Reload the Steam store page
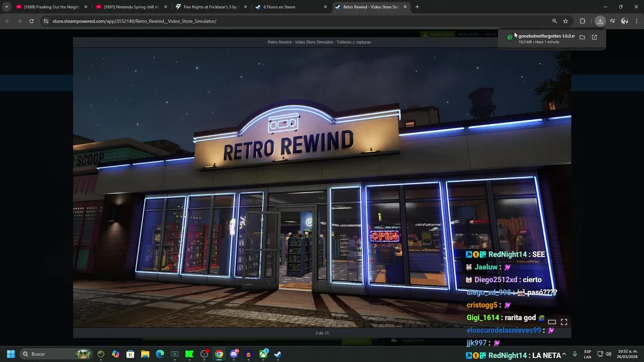Viewport: 644px width, 362px height. point(31,21)
